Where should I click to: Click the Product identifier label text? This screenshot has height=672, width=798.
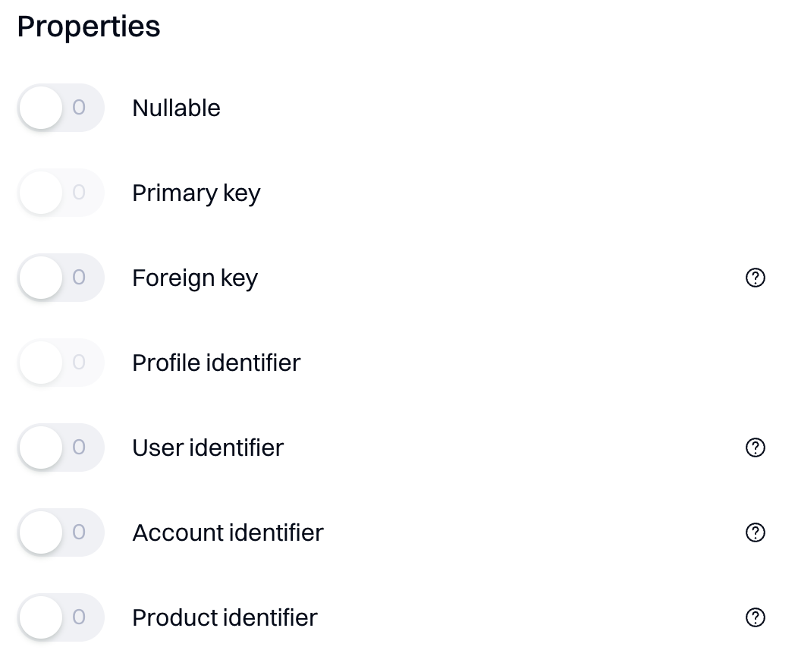point(225,618)
